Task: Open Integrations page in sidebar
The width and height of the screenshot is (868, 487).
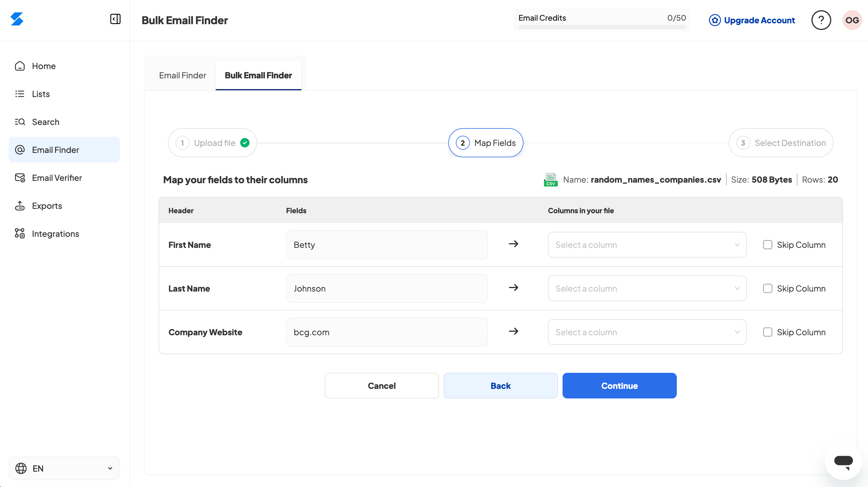Action: click(x=55, y=234)
